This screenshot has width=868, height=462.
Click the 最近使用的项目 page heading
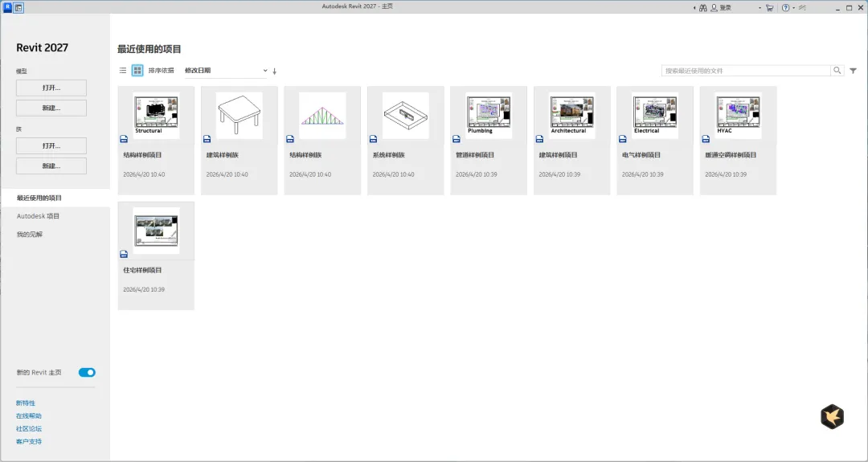pos(149,49)
